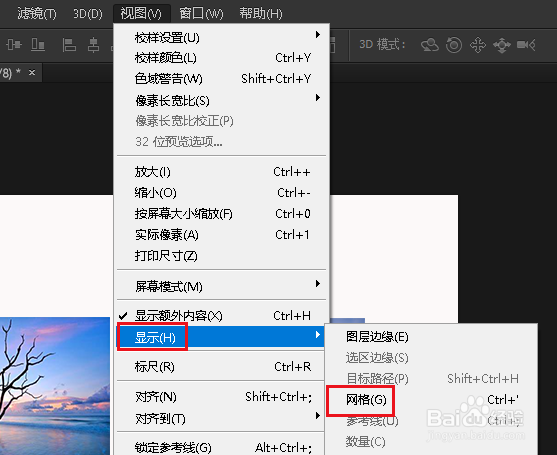Click the distribute horizontal centers icon
The image size is (557, 455).
pyautogui.click(x=93, y=45)
